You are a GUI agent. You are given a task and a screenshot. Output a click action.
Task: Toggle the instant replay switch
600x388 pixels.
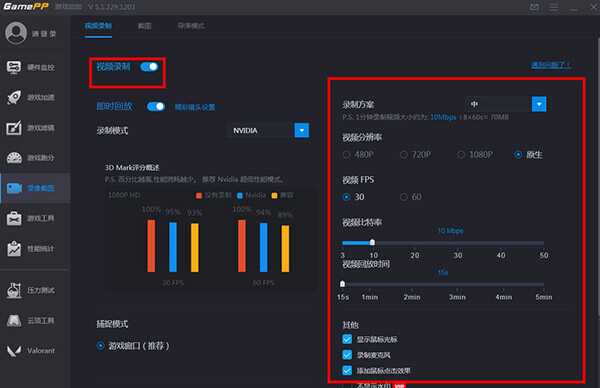pyautogui.click(x=156, y=106)
